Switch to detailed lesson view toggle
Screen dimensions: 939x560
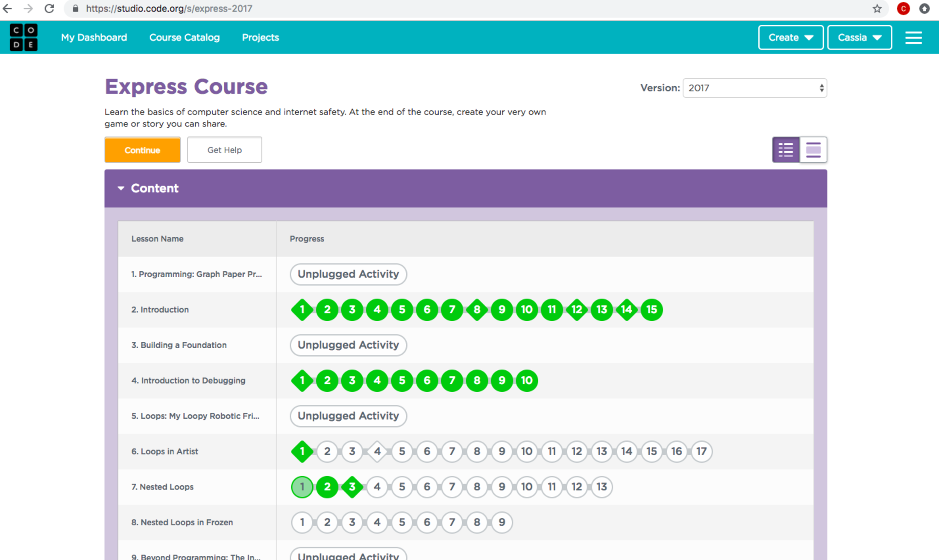[x=813, y=150]
